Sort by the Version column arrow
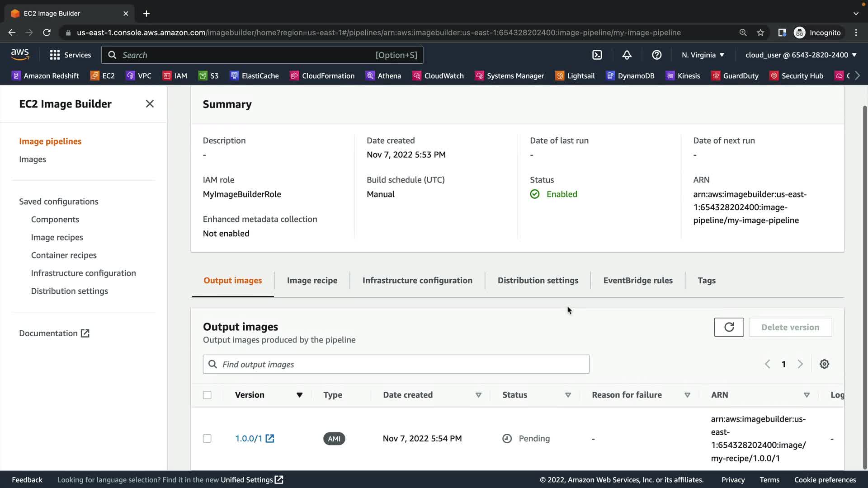 click(x=299, y=395)
